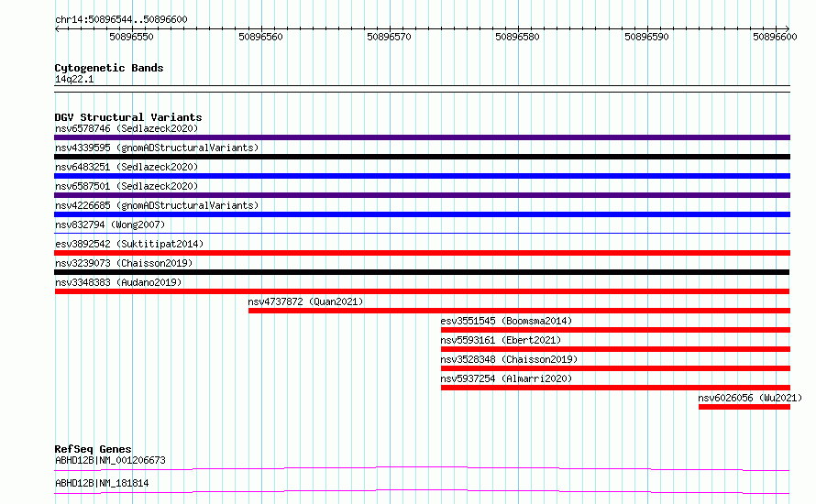The image size is (816, 504).
Task: Click the blue nsv6483251 variant bar
Action: tap(422, 176)
